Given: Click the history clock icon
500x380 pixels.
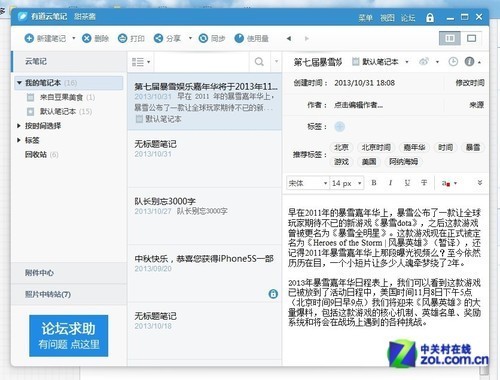Looking at the screenshot, I should coord(453,62).
